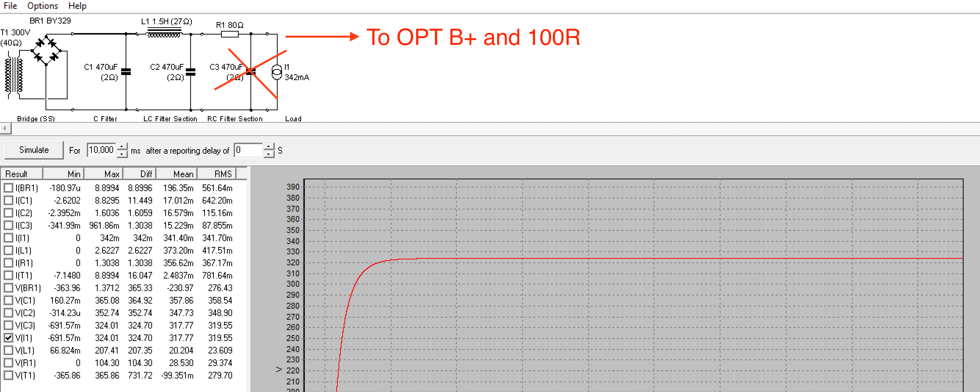The height and width of the screenshot is (392, 980).
Task: Click the V(I1) mean value 317.77
Action: pos(181,338)
